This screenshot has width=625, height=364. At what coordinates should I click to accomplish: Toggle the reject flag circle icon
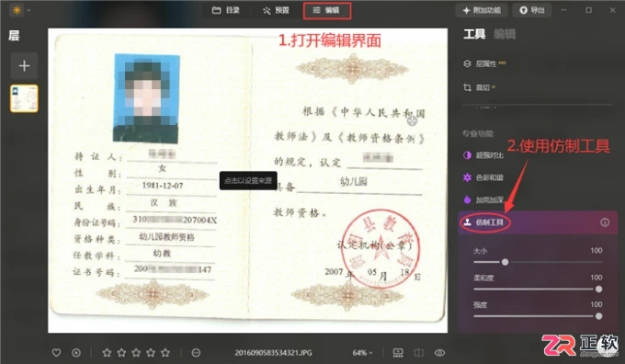click(x=76, y=352)
